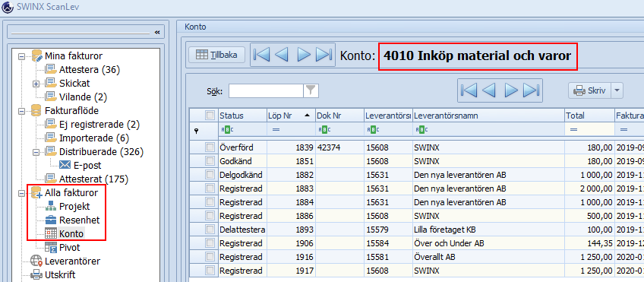Click the Pivot table icon
Image resolution: width=644 pixels, height=282 pixels.
click(51, 248)
